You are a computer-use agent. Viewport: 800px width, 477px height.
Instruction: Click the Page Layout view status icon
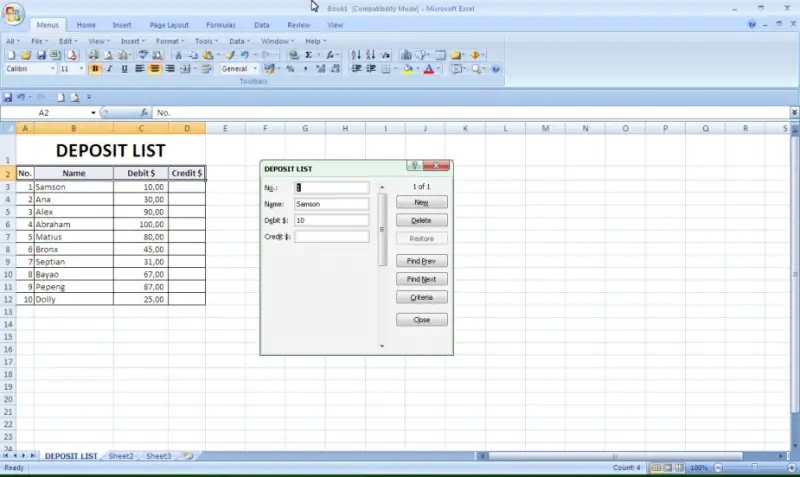pyautogui.click(x=668, y=467)
